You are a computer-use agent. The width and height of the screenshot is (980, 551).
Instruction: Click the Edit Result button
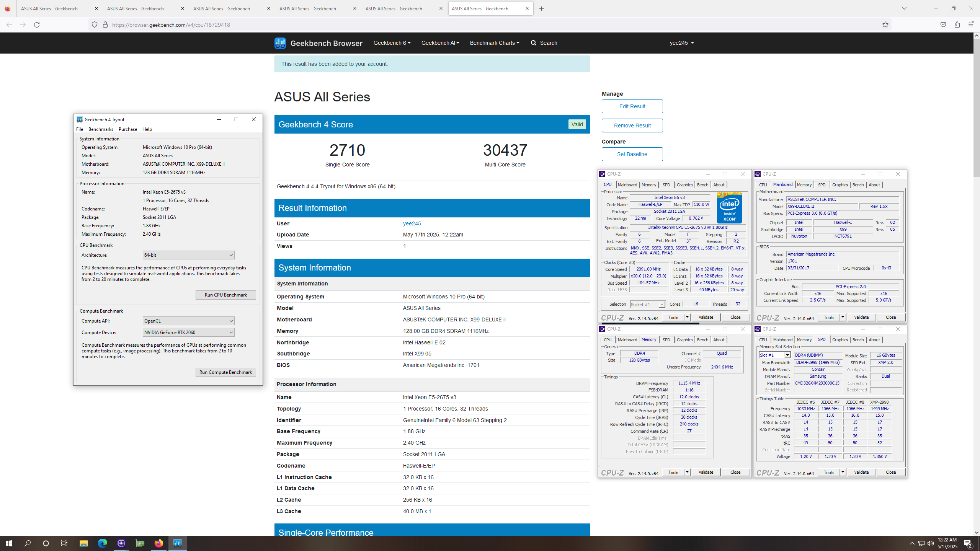632,106
